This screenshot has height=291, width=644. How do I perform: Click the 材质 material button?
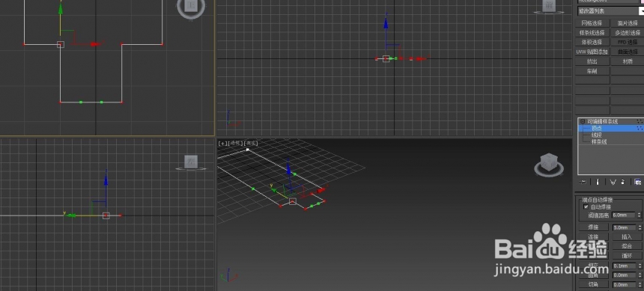tap(628, 61)
